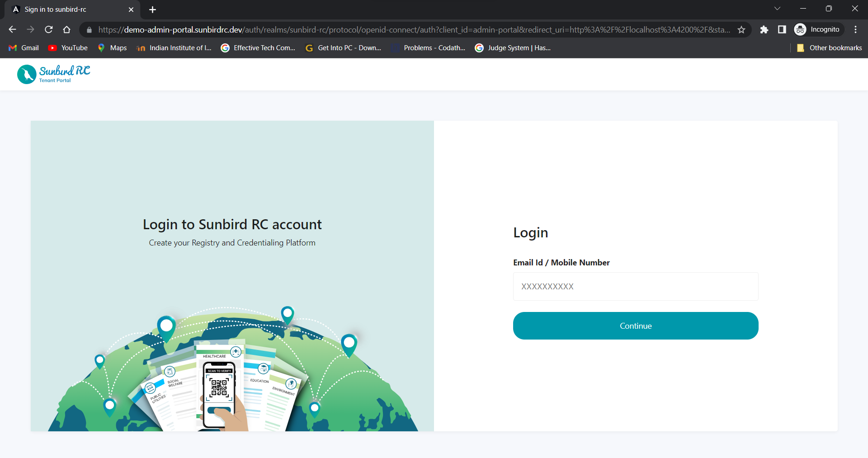Click the Sunbird RC Tenant Portal logo
The image size is (868, 458).
point(53,74)
